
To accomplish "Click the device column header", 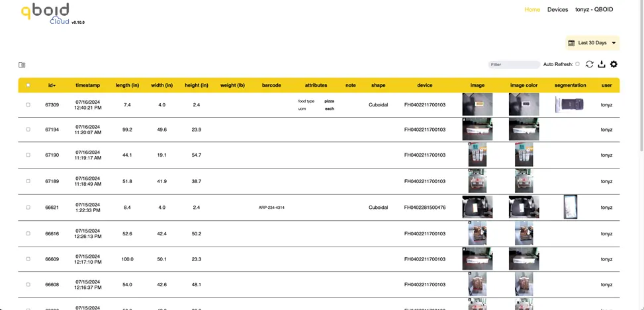I will (425, 85).
